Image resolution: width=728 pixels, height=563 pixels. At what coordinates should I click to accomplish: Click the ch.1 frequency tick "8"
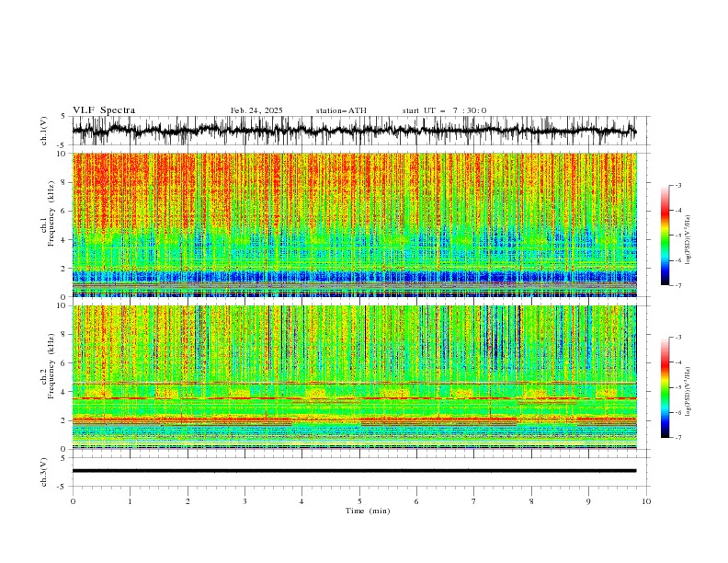(65, 182)
